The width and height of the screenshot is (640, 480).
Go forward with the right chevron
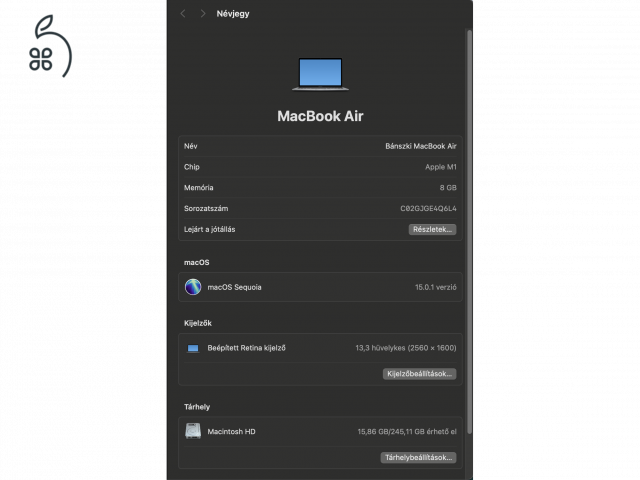coord(203,14)
